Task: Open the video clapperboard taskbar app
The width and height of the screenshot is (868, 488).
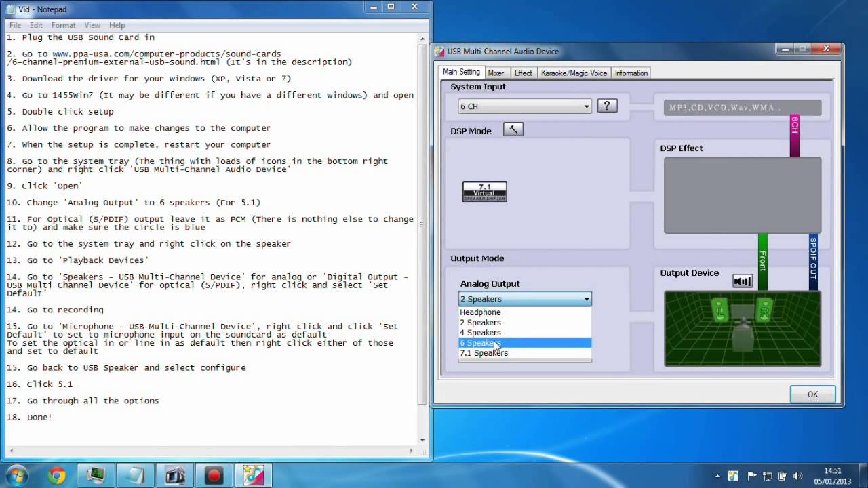Action: 175,476
